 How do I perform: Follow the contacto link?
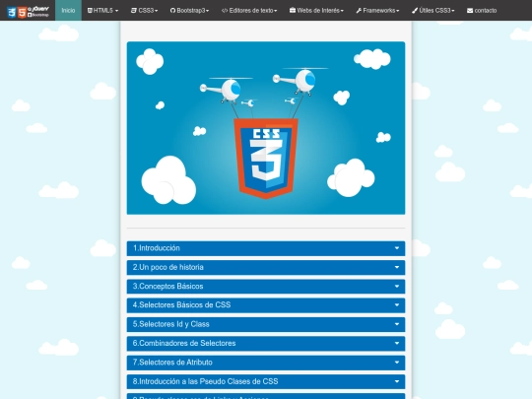click(x=482, y=11)
